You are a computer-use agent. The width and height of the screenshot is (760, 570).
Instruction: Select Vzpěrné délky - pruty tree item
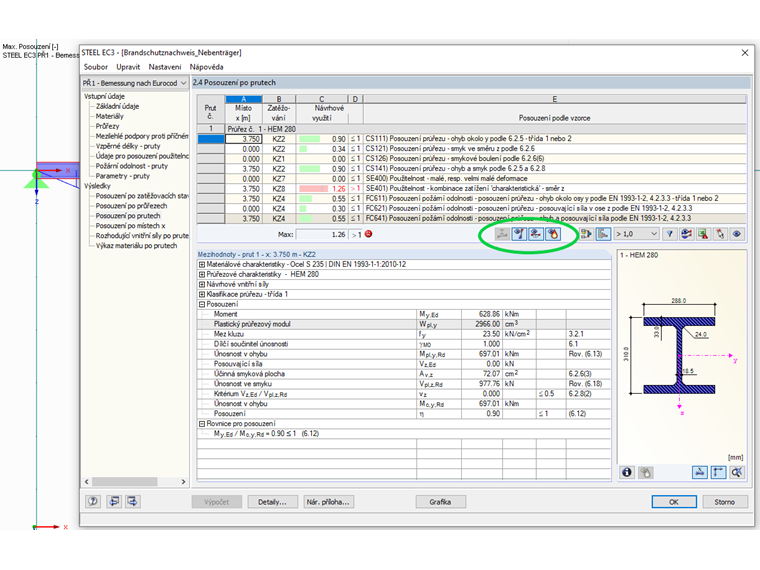click(x=128, y=146)
